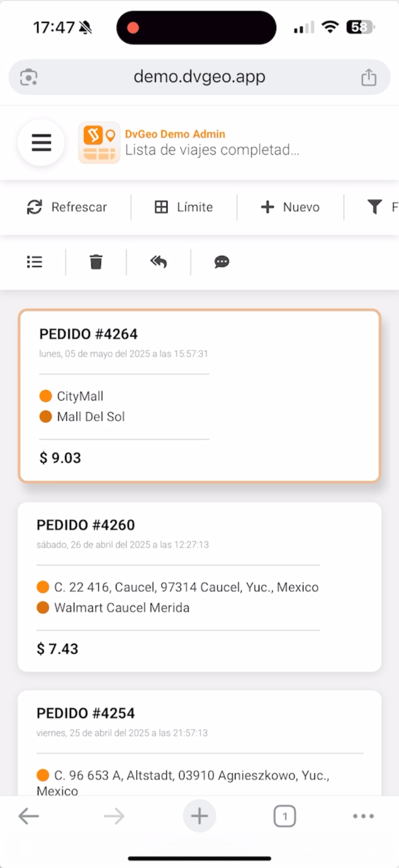Open the filter funnel option
399x868 pixels.
click(x=382, y=207)
